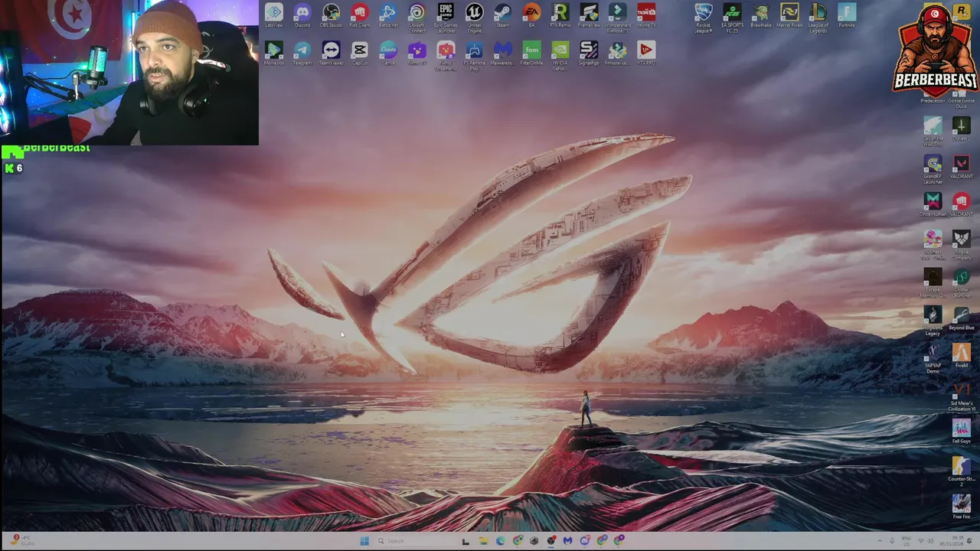
Task: Select the Ubisoft Connect icon
Action: coord(416,18)
